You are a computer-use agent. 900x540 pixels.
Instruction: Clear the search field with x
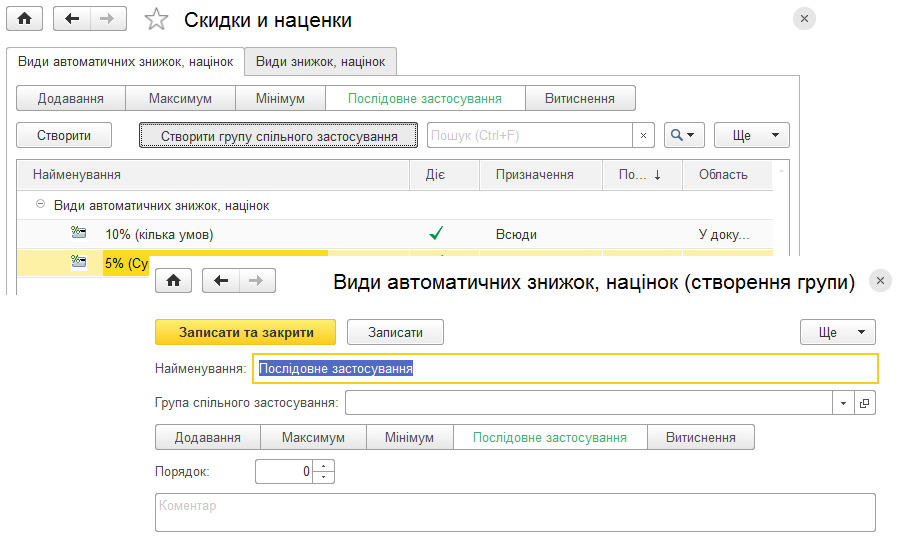click(x=643, y=135)
